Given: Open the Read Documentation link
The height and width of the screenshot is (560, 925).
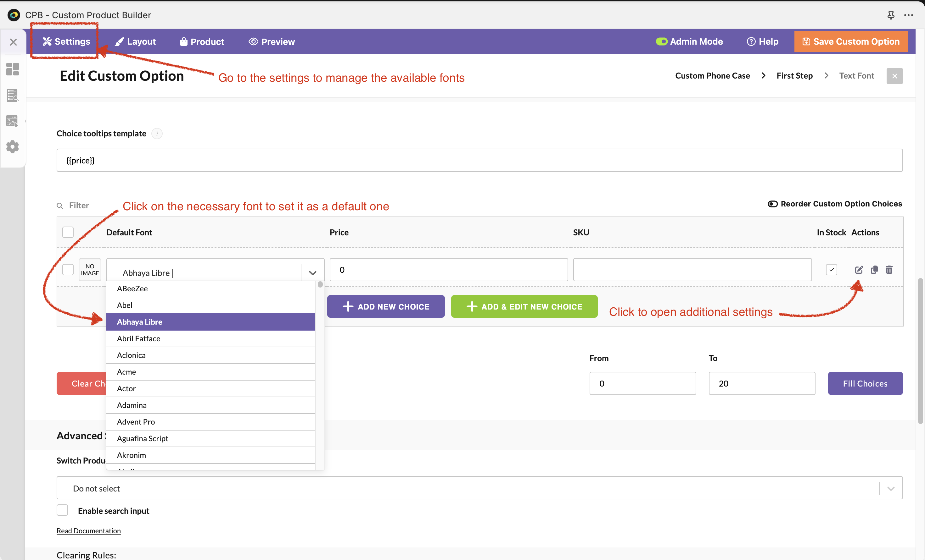Looking at the screenshot, I should [89, 530].
